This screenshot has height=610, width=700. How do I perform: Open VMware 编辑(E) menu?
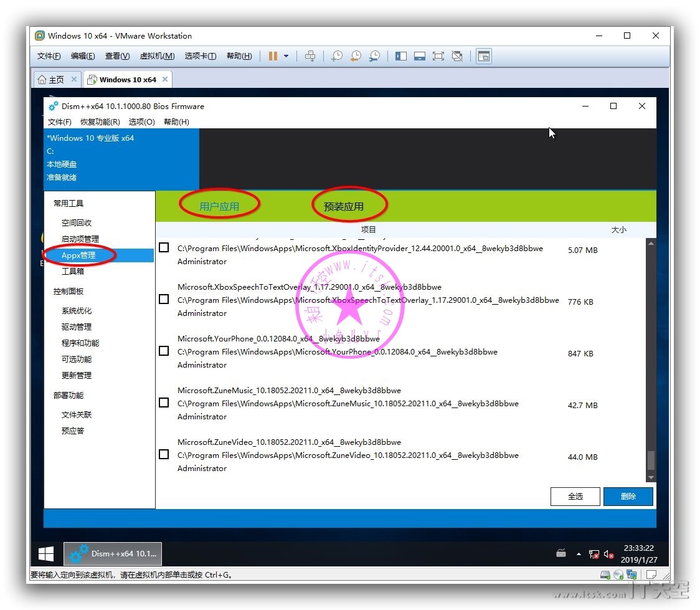[83, 56]
